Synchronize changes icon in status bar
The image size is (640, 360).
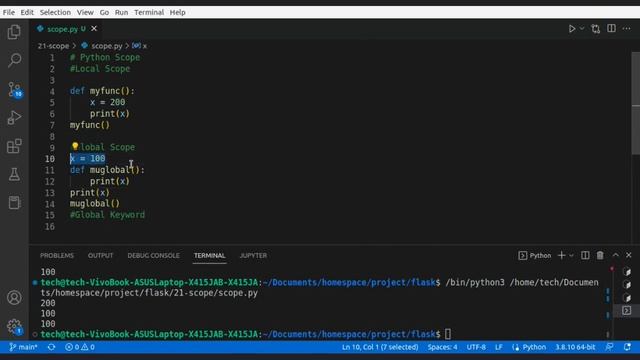click(51, 347)
